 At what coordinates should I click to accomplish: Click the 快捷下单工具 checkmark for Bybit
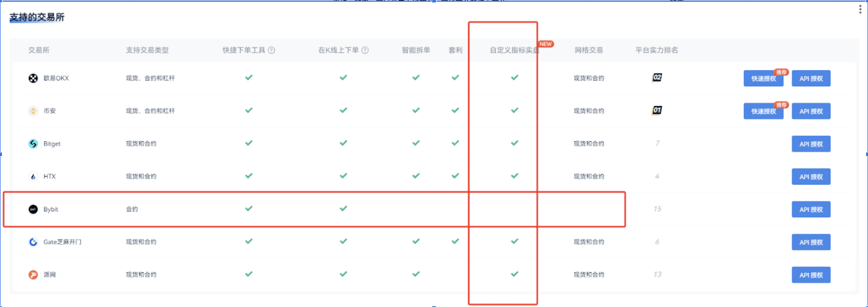click(x=249, y=208)
